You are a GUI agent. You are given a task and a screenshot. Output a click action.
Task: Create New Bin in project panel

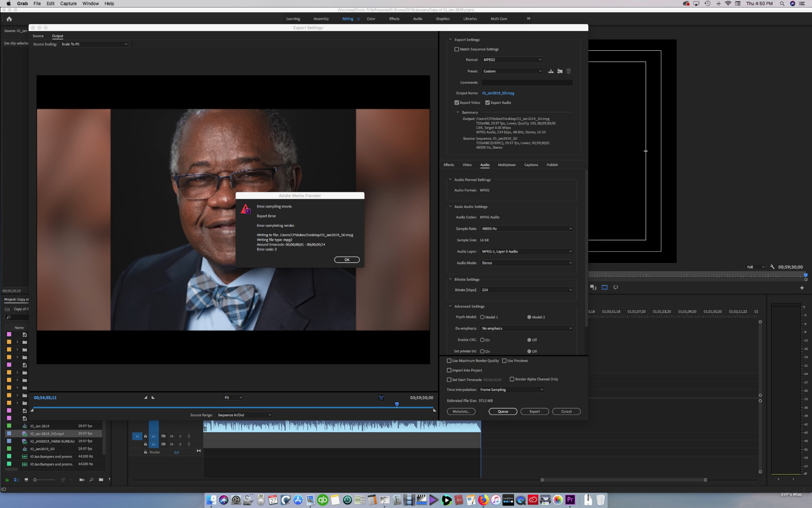[101, 480]
